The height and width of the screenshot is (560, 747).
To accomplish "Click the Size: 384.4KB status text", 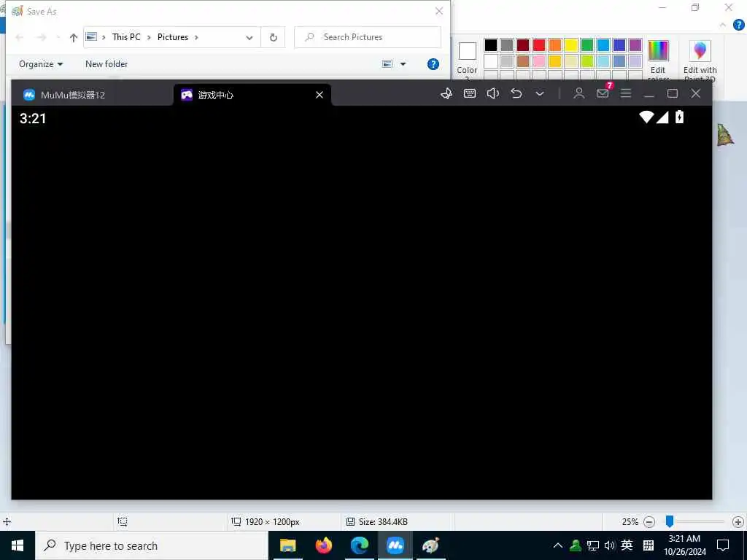I will coord(383,522).
